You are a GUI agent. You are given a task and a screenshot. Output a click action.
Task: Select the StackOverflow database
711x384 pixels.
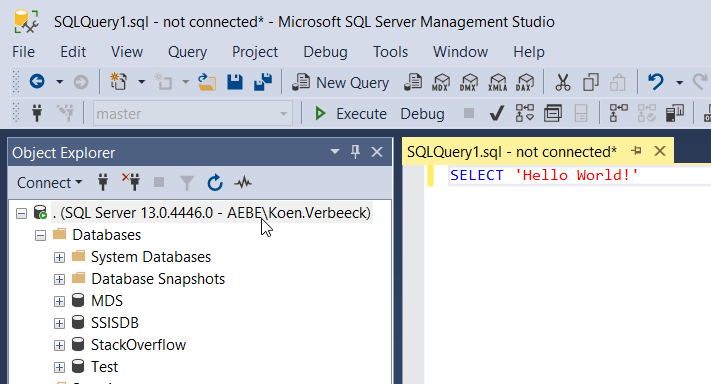[138, 345]
